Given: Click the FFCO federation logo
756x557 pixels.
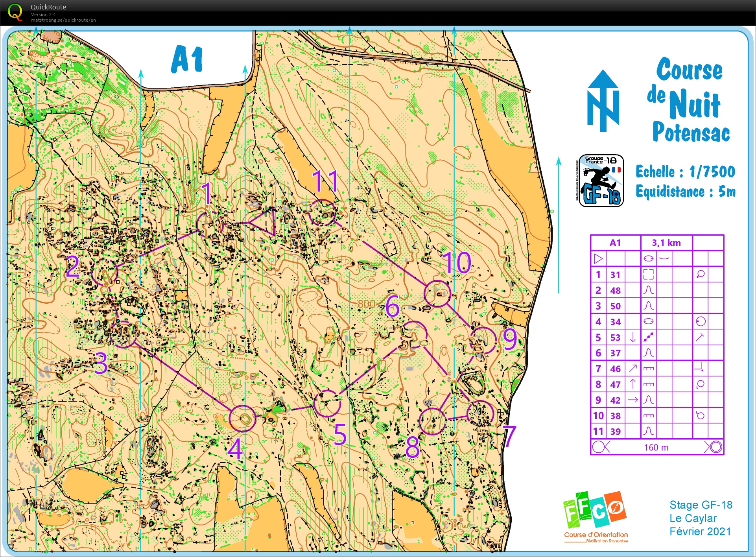Looking at the screenshot, I should pyautogui.click(x=595, y=517).
